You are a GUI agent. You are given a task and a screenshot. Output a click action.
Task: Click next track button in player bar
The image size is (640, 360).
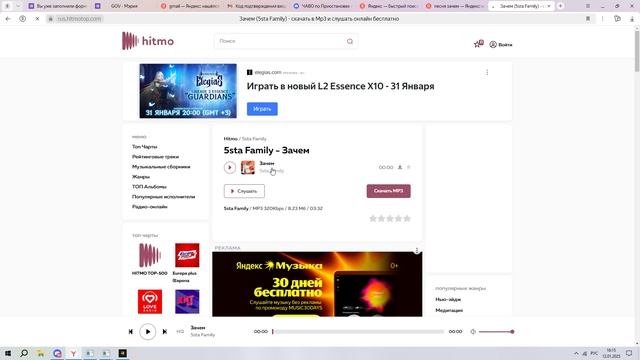click(x=164, y=332)
